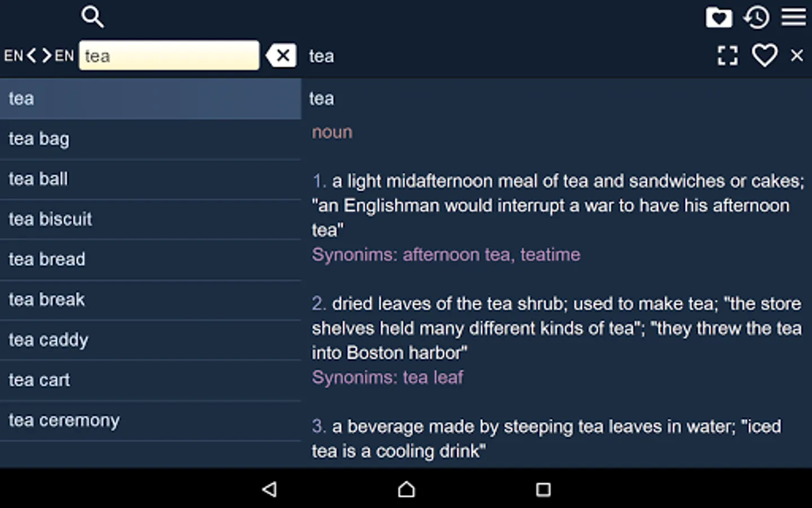Tap the Android back navigation button

coord(270,489)
